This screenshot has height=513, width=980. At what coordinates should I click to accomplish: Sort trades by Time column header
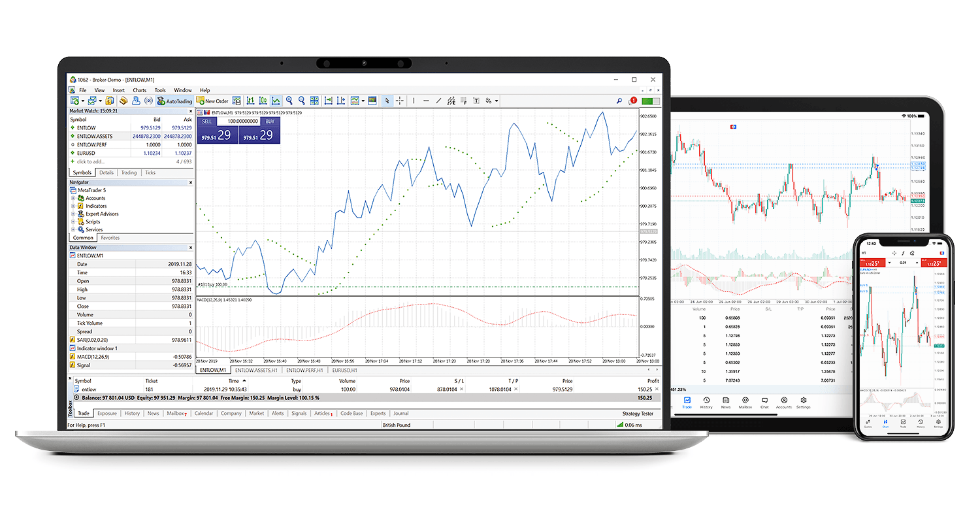[x=233, y=381]
